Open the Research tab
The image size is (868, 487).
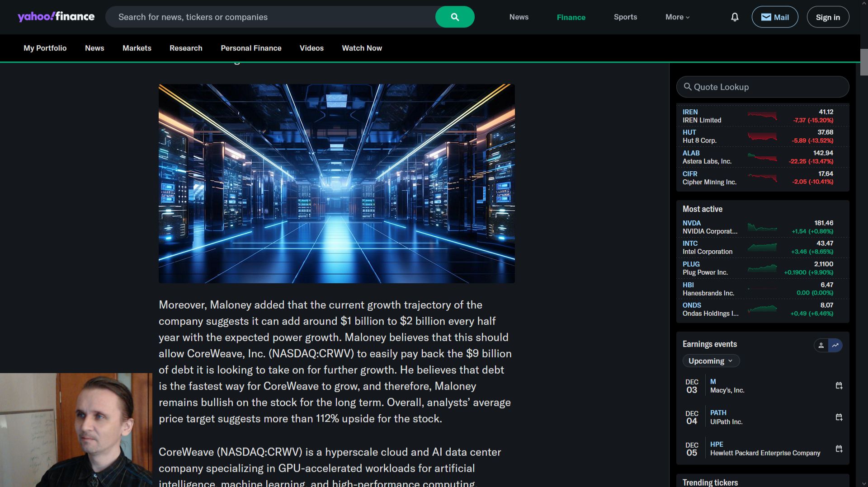186,48
